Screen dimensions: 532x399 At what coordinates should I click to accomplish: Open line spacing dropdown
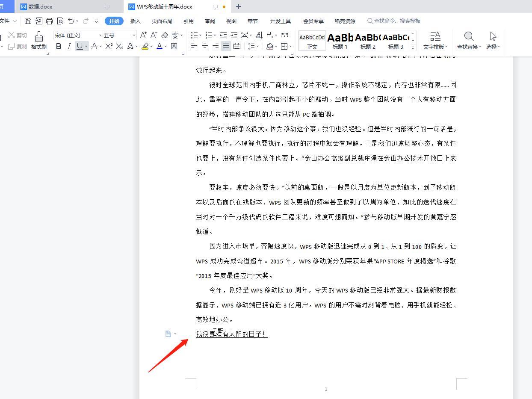[x=258, y=46]
